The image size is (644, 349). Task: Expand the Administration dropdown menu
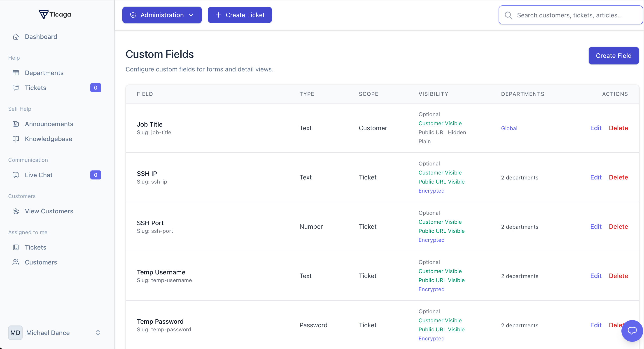click(x=162, y=15)
